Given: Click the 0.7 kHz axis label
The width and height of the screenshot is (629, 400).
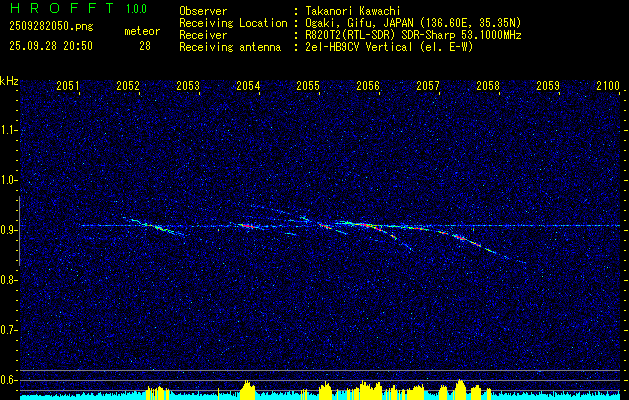Looking at the screenshot, I should [x=8, y=330].
